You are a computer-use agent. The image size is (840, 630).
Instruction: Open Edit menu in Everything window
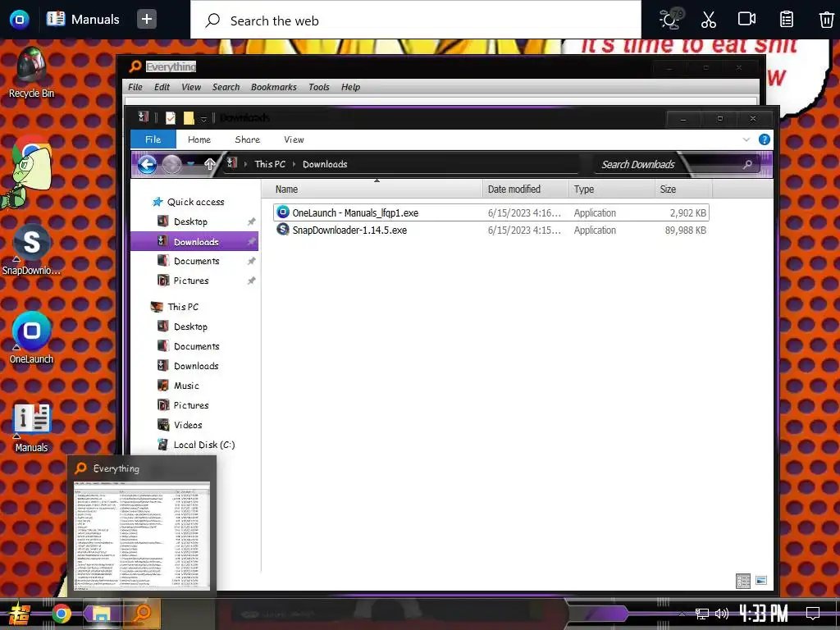(162, 87)
